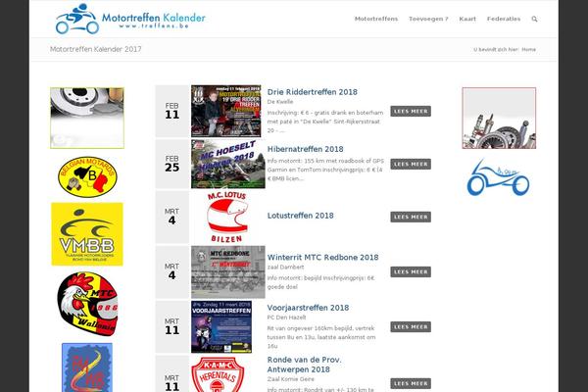Screen dimensions: 588x392
Task: Open the KAMC Herentals red shield logo
Action: pyautogui.click(x=218, y=374)
